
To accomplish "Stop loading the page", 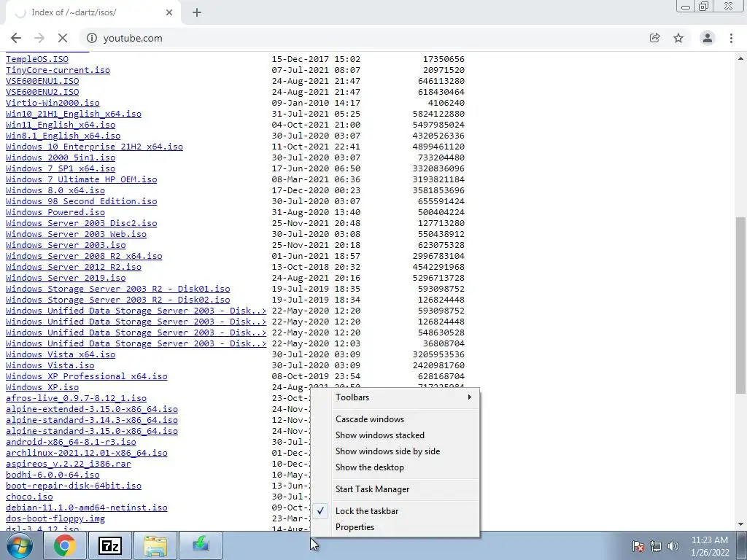I will tap(63, 38).
